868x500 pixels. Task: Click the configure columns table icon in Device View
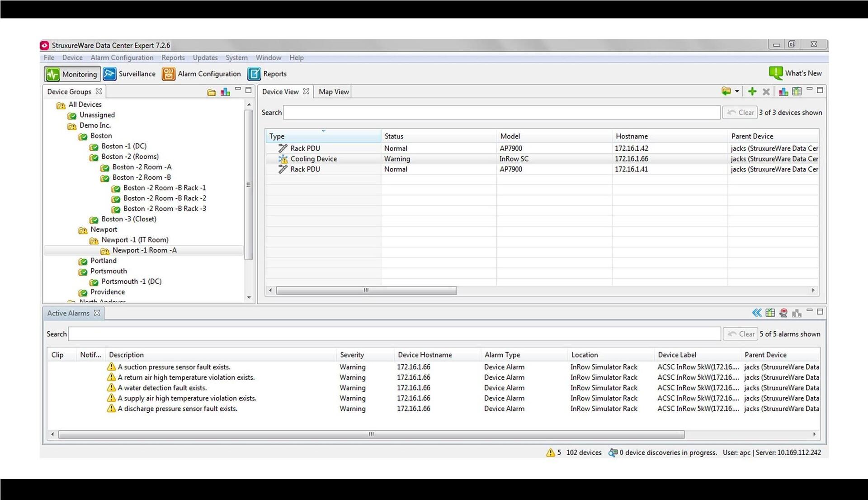coord(797,91)
